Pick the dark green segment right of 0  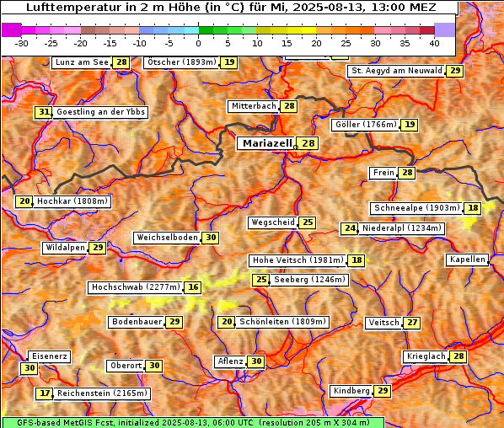[206, 30]
